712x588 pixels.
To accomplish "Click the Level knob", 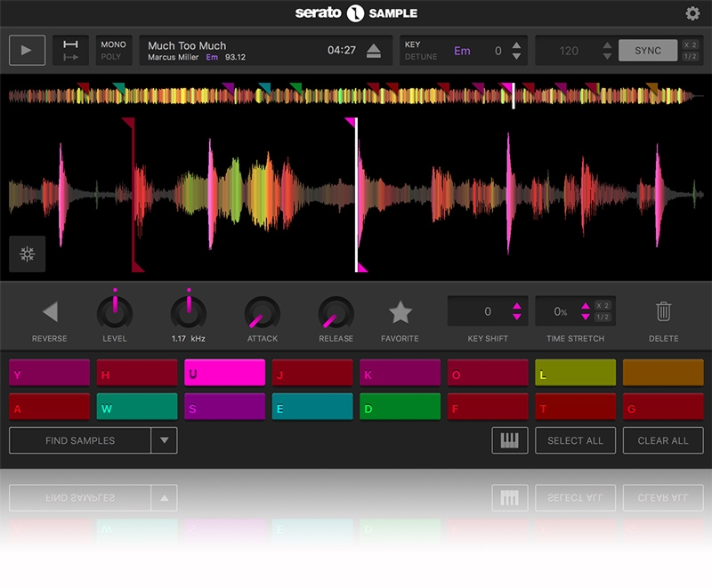I will click(115, 312).
